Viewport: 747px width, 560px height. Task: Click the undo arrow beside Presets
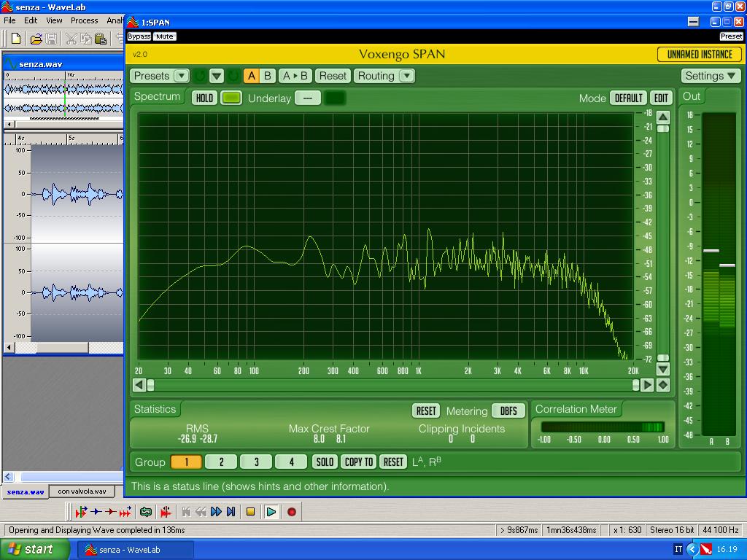[x=200, y=76]
